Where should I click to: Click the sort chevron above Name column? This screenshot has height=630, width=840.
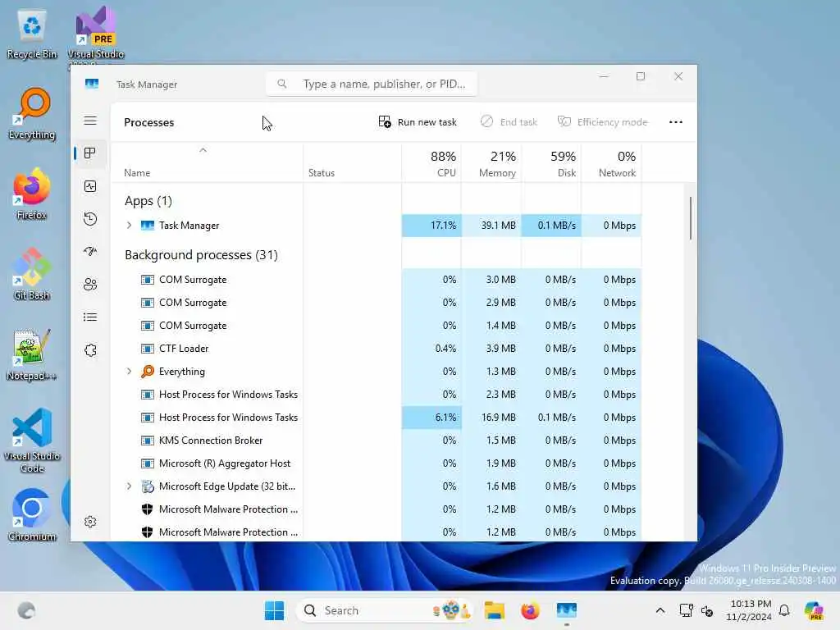click(203, 151)
